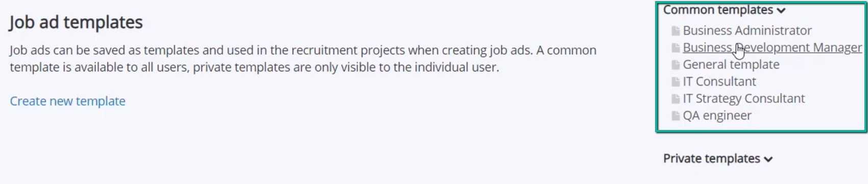The image size is (868, 184).
Task: Click the word Manager in the underlined link
Action: 837,47
